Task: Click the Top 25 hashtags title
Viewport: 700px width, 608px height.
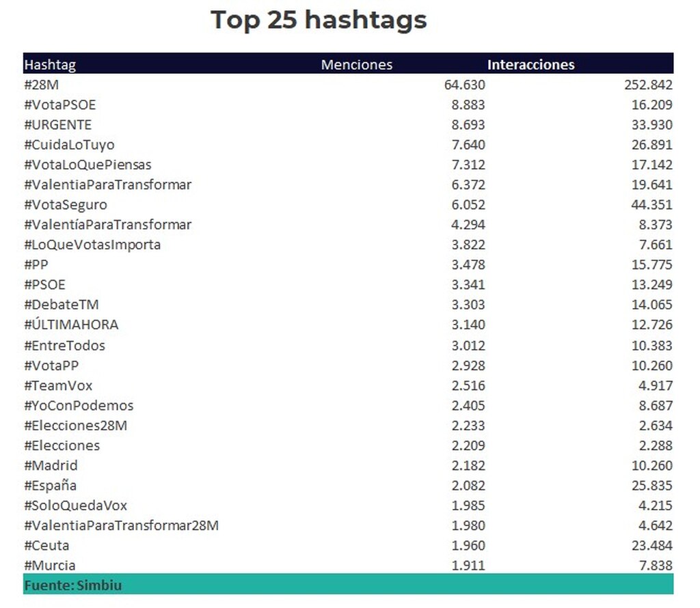Action: 319,20
